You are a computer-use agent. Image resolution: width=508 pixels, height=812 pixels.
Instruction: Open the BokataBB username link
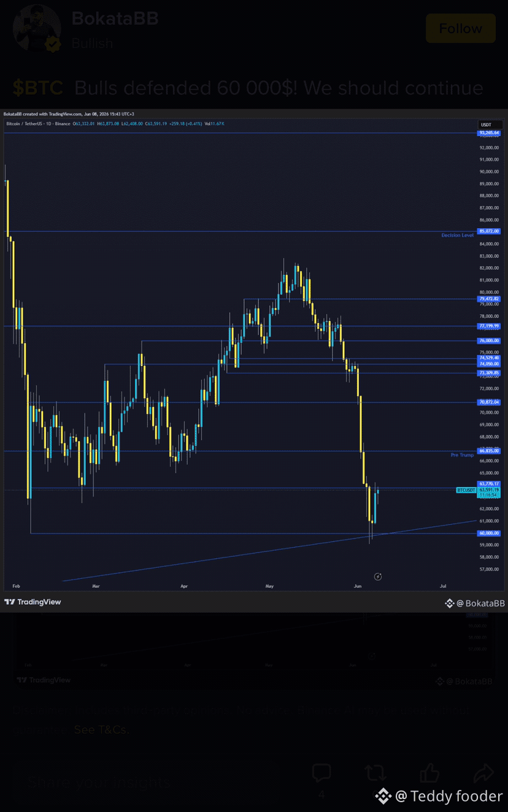[115, 18]
